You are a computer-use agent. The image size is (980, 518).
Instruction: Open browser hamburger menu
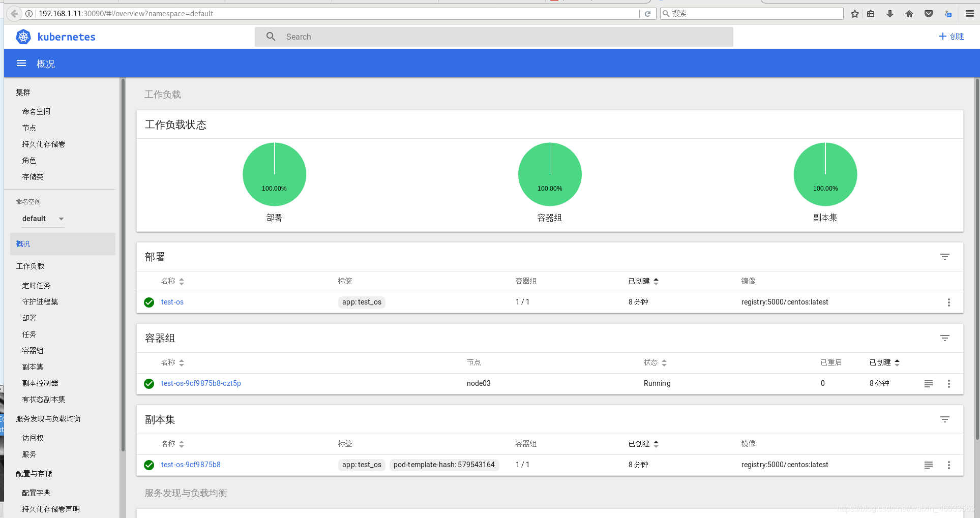pyautogui.click(x=970, y=14)
